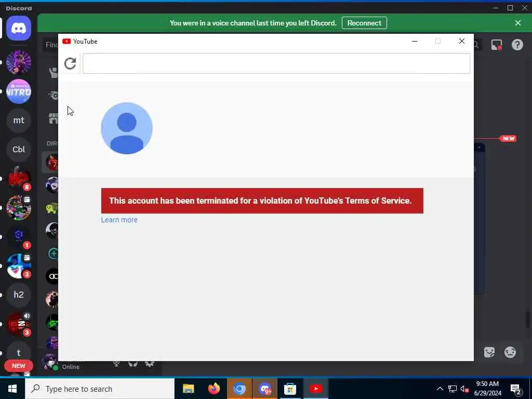Open Discord user settings gear
The height and width of the screenshot is (399, 532).
(x=150, y=364)
